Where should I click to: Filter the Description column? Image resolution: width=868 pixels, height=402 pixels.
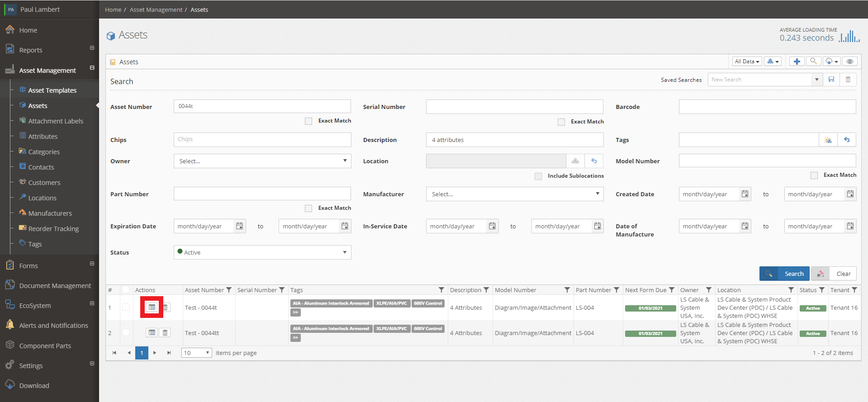point(486,290)
